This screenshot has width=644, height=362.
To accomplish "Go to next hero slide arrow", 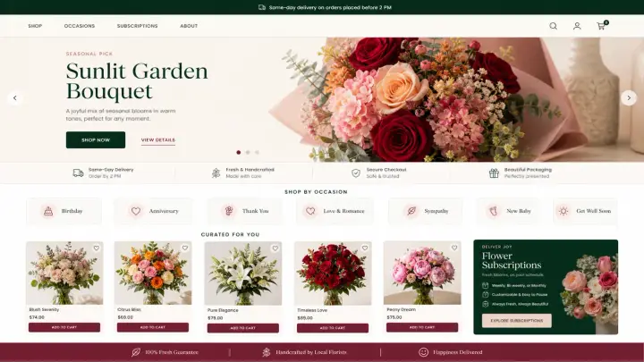I will [x=629, y=98].
